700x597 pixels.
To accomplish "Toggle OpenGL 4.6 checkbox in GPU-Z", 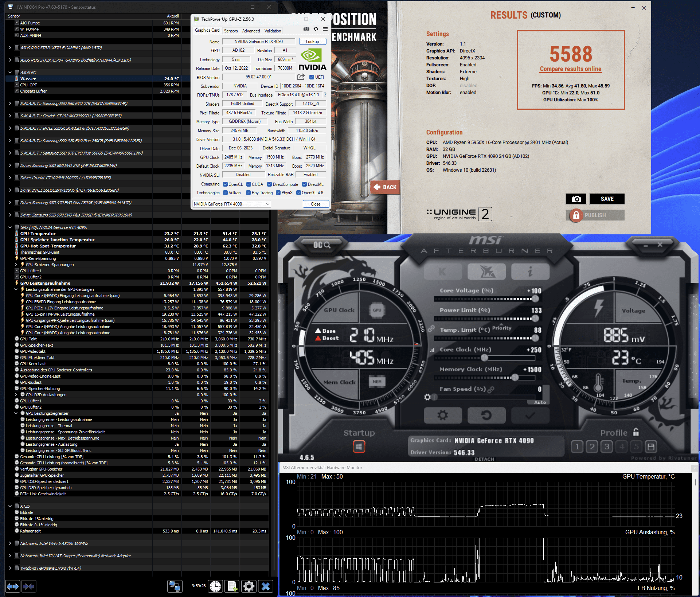I will pyautogui.click(x=298, y=193).
